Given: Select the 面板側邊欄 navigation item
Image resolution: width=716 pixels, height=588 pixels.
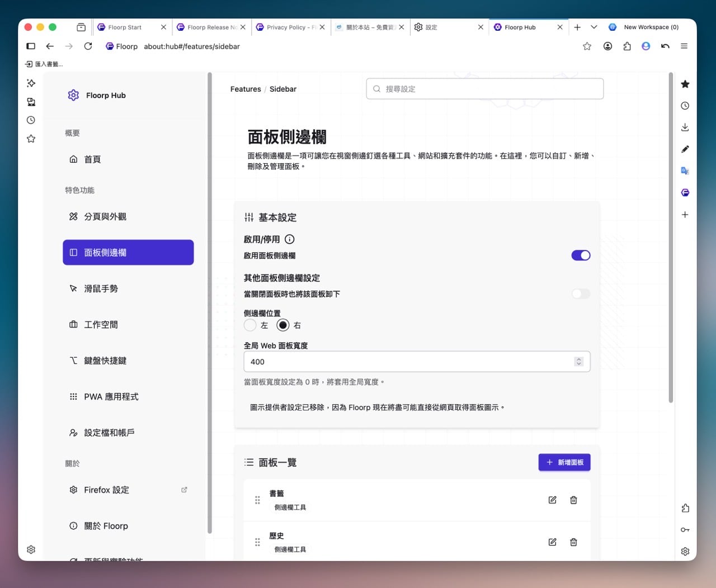Looking at the screenshot, I should pyautogui.click(x=128, y=253).
